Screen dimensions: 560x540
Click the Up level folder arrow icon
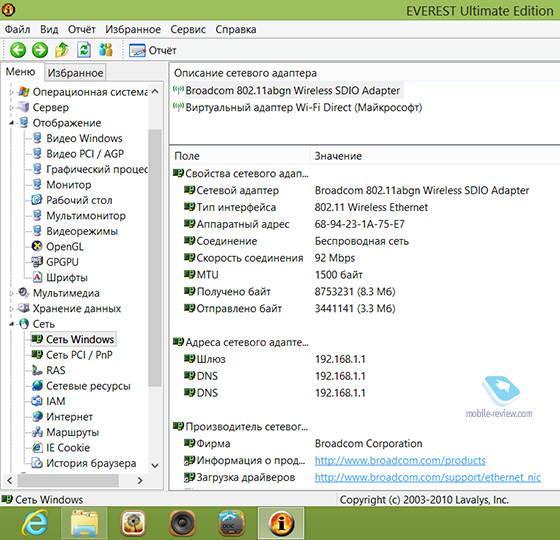[x=62, y=50]
